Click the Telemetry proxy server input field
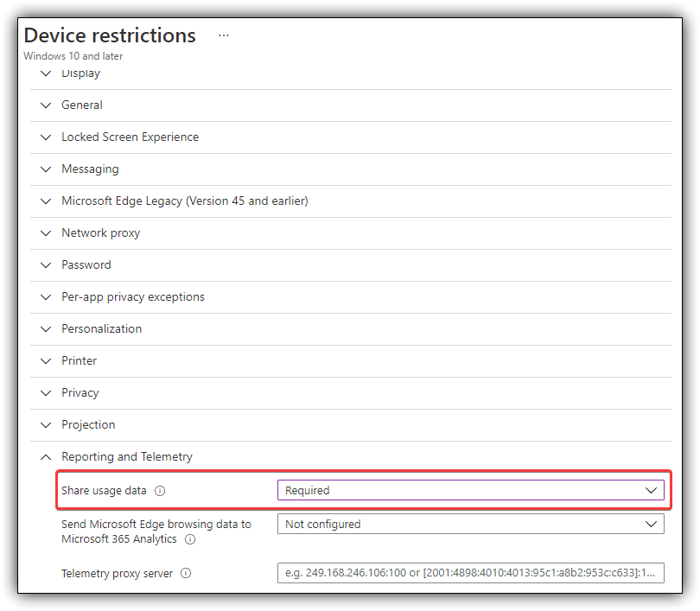The width and height of the screenshot is (700, 611). coord(470,573)
